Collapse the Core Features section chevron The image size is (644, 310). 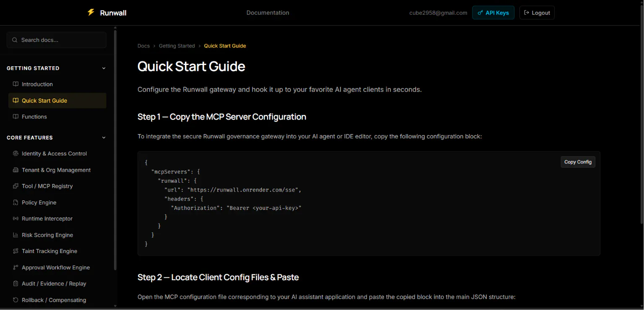click(104, 138)
